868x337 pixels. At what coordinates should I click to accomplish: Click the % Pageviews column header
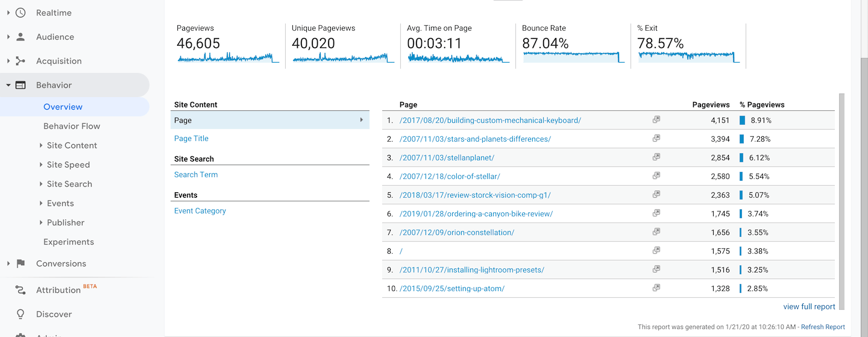[x=762, y=104]
